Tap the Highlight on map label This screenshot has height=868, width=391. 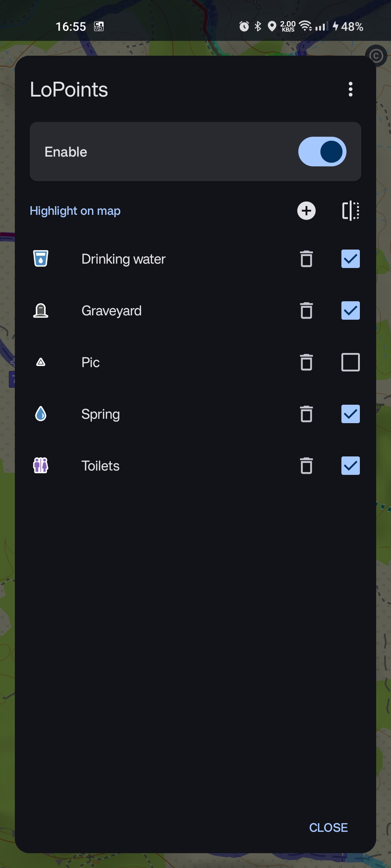click(75, 211)
